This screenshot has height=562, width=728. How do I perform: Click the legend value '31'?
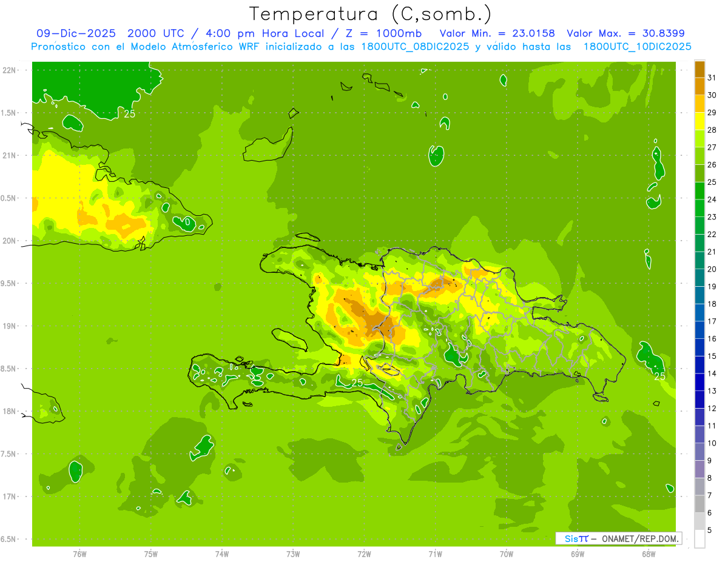(712, 78)
